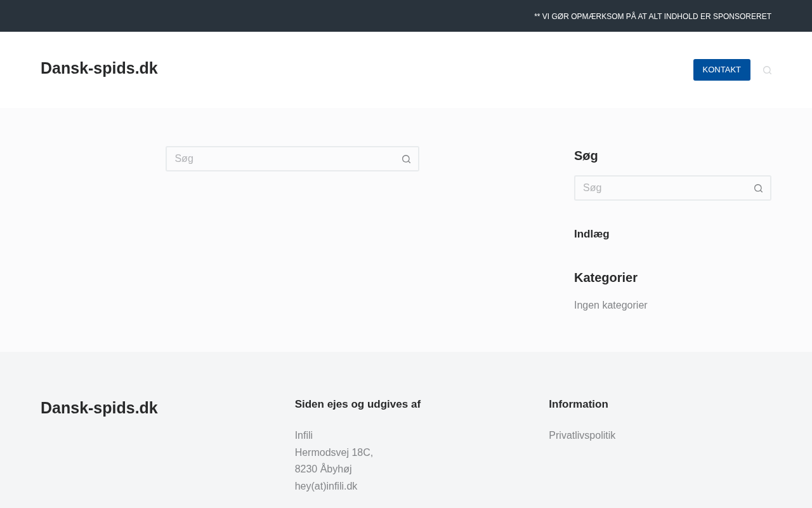Select the Indlæg sidebar heading
This screenshot has width=812, height=508.
[591, 234]
